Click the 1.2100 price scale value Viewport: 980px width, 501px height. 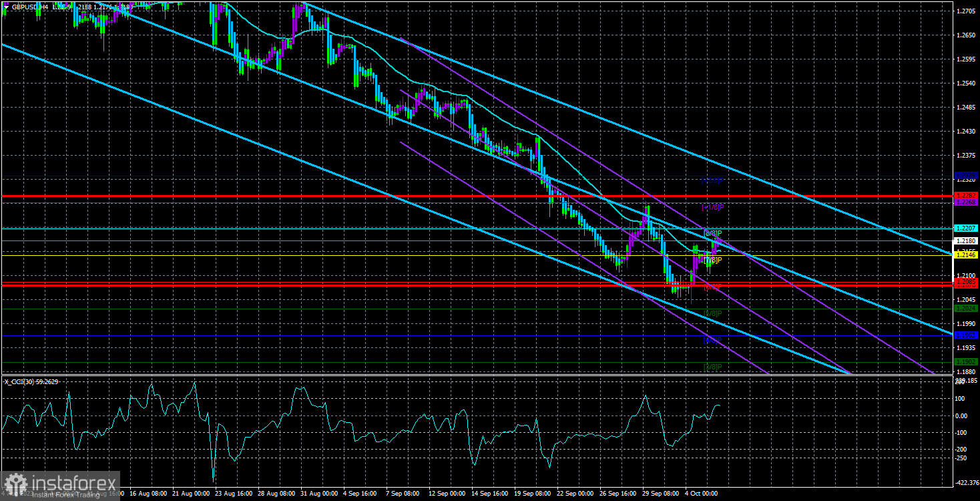tap(967, 275)
